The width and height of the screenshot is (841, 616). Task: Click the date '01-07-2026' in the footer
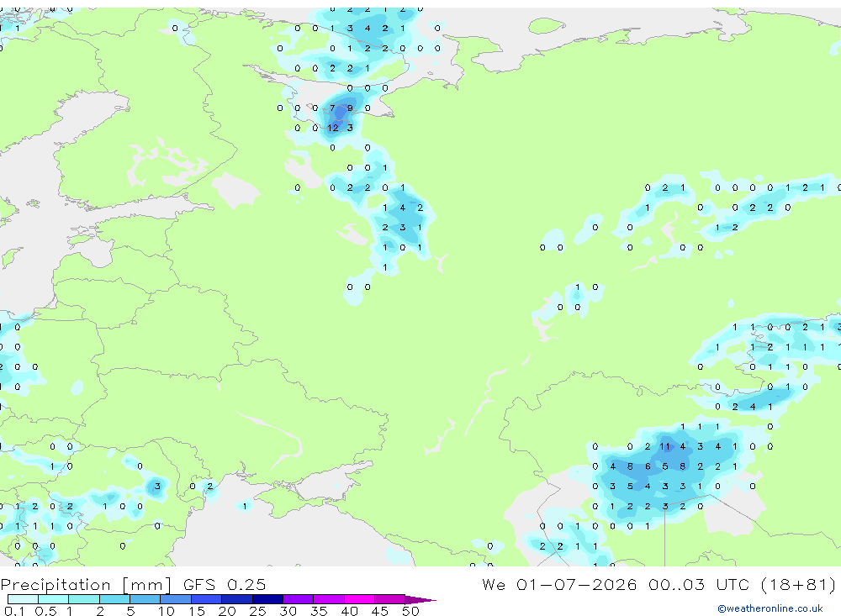pyautogui.click(x=577, y=584)
